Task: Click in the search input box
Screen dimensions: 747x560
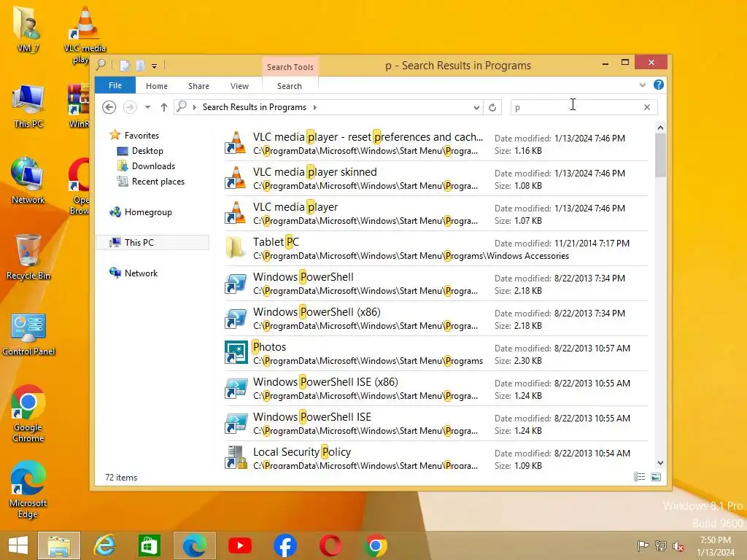Action: (x=576, y=107)
